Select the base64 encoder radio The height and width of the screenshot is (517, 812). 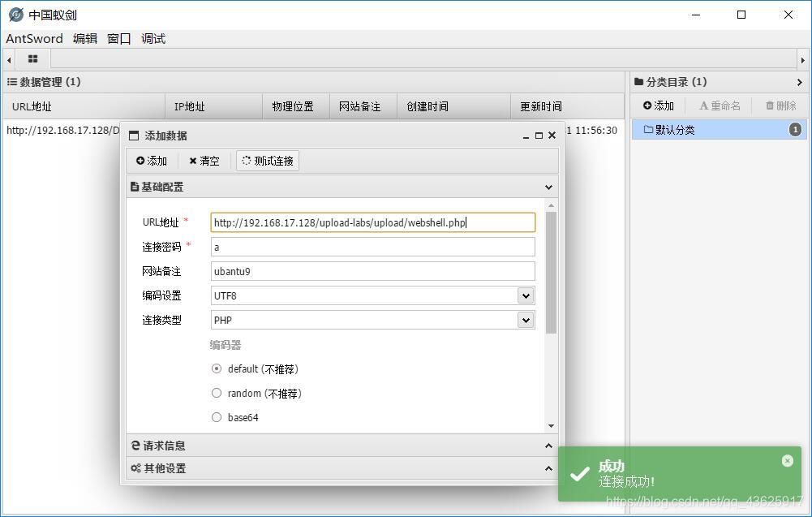click(x=217, y=417)
